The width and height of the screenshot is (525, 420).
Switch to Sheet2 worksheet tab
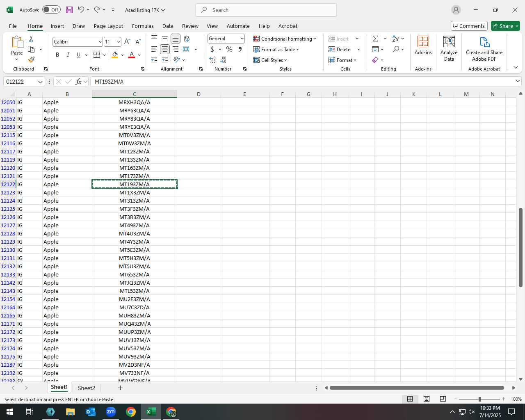(87, 388)
